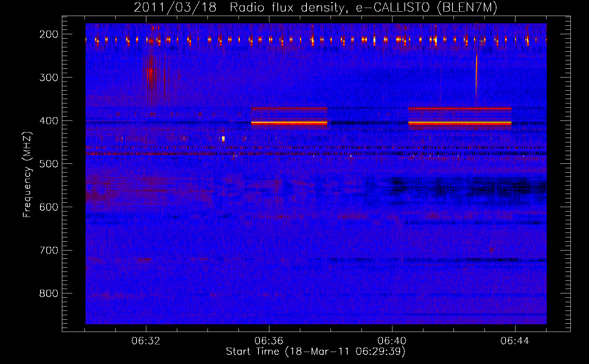Click the bright yellow spot near 440 MHz at 06:34
This screenshot has height=364, width=589.
[x=223, y=138]
